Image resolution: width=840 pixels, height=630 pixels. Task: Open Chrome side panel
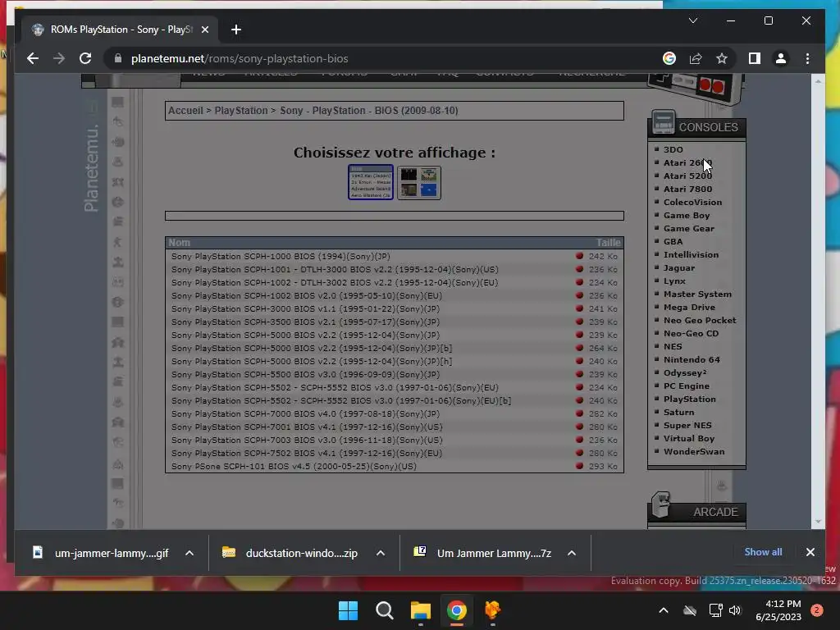point(755,58)
